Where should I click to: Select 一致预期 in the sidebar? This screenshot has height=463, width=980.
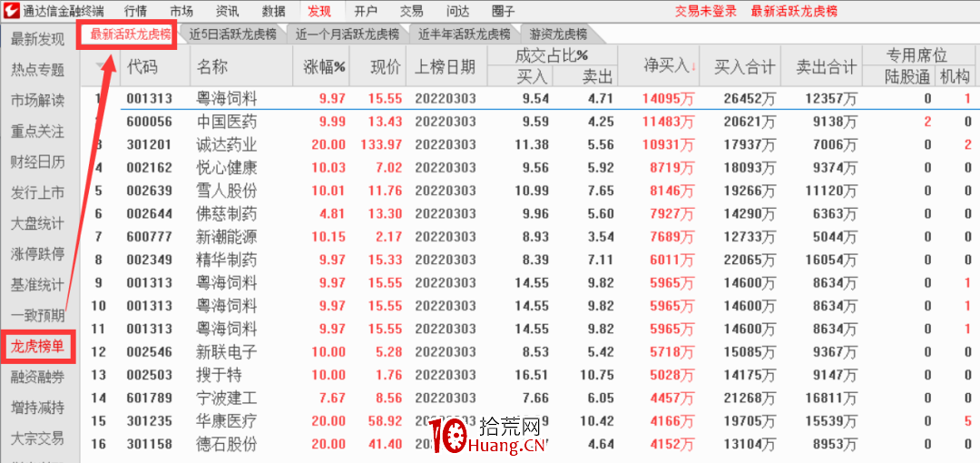(37, 315)
